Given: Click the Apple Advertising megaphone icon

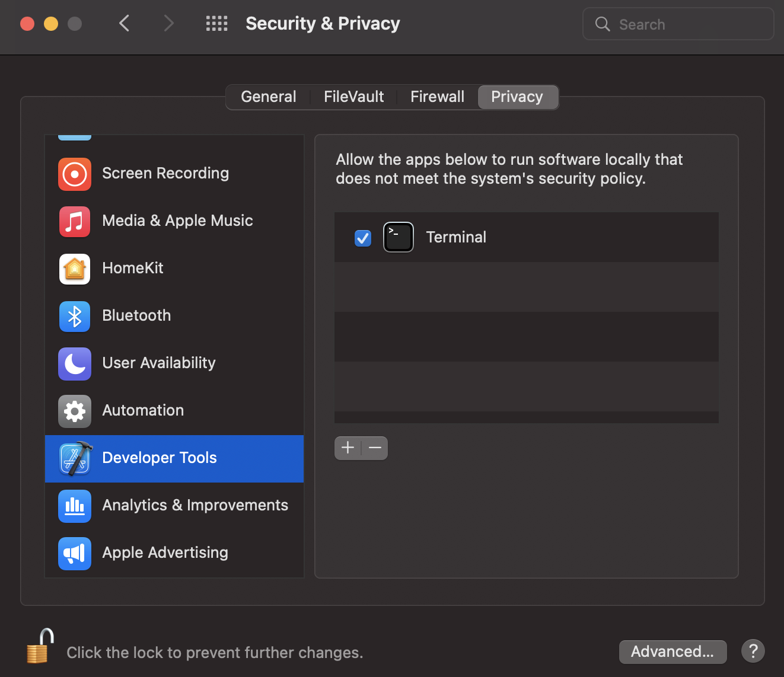Looking at the screenshot, I should [75, 554].
